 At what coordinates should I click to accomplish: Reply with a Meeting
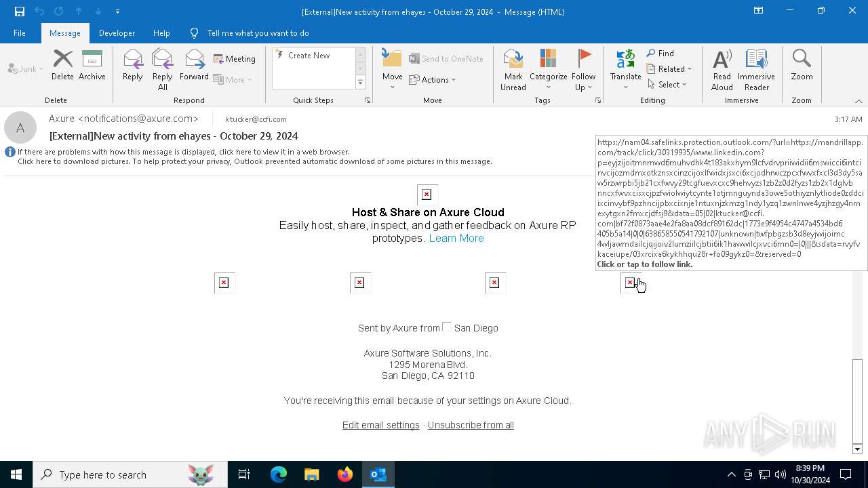(x=235, y=59)
